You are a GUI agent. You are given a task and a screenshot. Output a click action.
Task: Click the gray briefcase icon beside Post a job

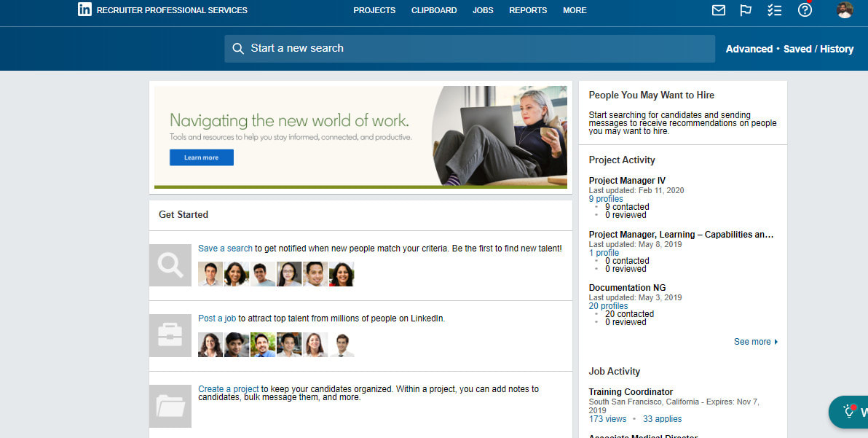(x=170, y=335)
